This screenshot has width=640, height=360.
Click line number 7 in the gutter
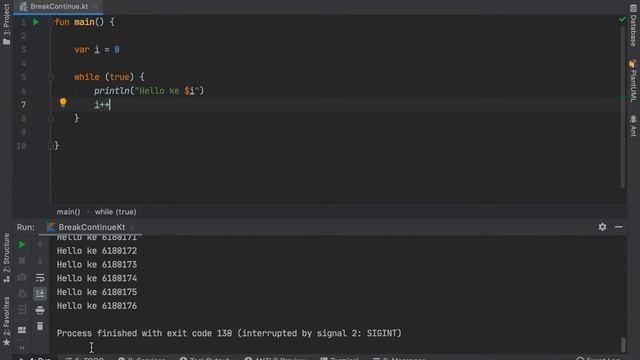[x=23, y=104]
